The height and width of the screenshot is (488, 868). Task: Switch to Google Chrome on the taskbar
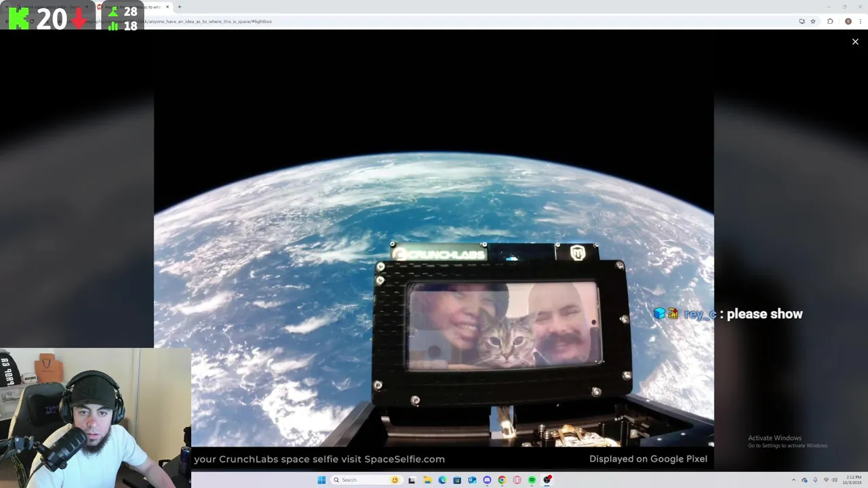click(x=502, y=480)
